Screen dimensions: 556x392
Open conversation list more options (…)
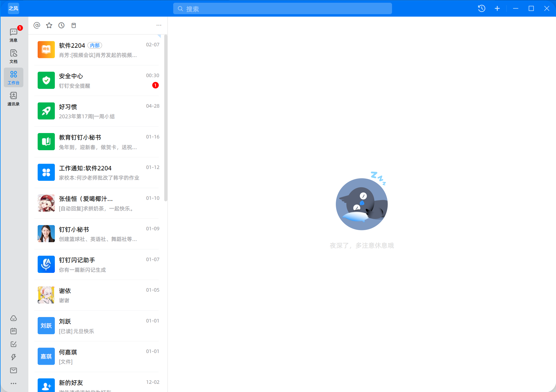159,25
